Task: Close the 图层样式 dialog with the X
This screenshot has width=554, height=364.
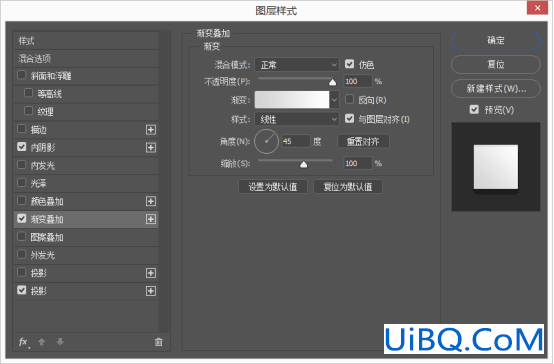Action: pos(537,8)
